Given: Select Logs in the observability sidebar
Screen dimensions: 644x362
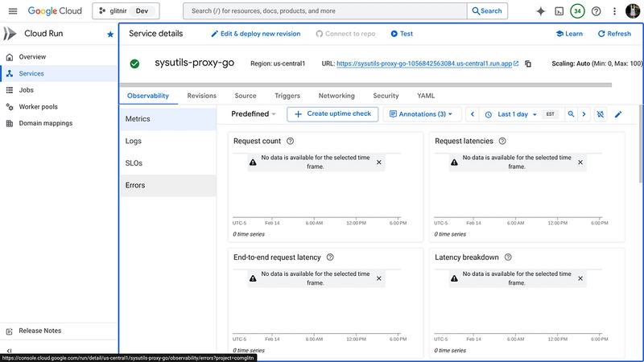Looking at the screenshot, I should (x=134, y=141).
